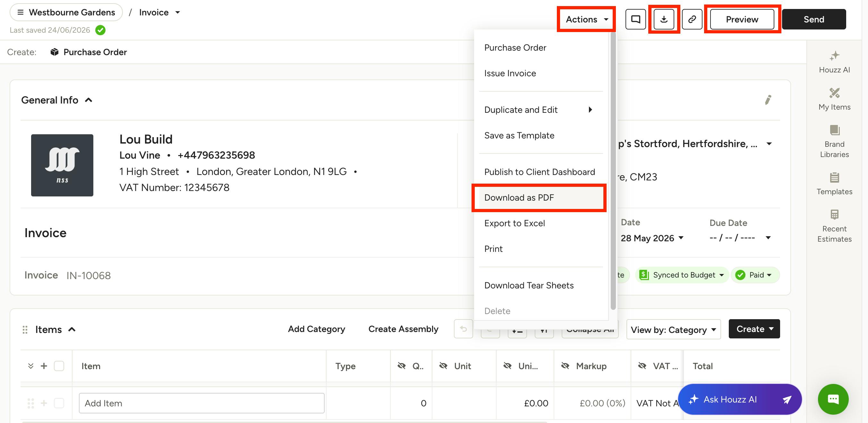Viewport: 868px width, 423px height.
Task: Check the checkbox in the Add Item row
Action: (59, 403)
